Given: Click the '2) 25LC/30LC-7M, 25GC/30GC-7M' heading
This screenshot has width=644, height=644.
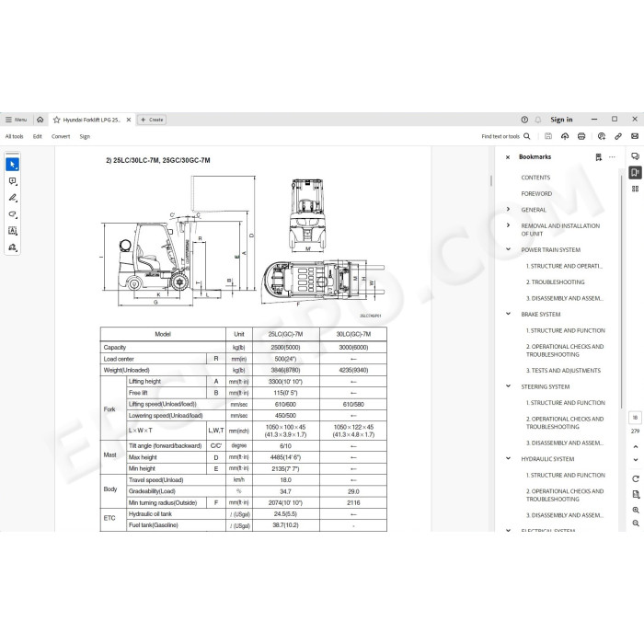Looking at the screenshot, I should pos(158,160).
